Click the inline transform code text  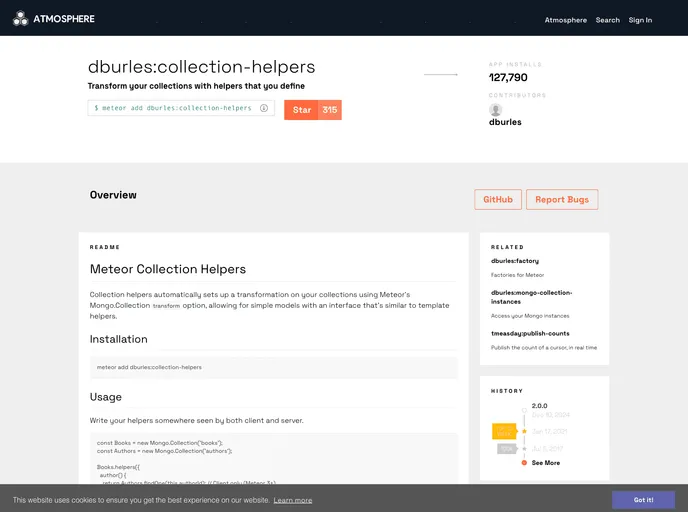tap(166, 306)
